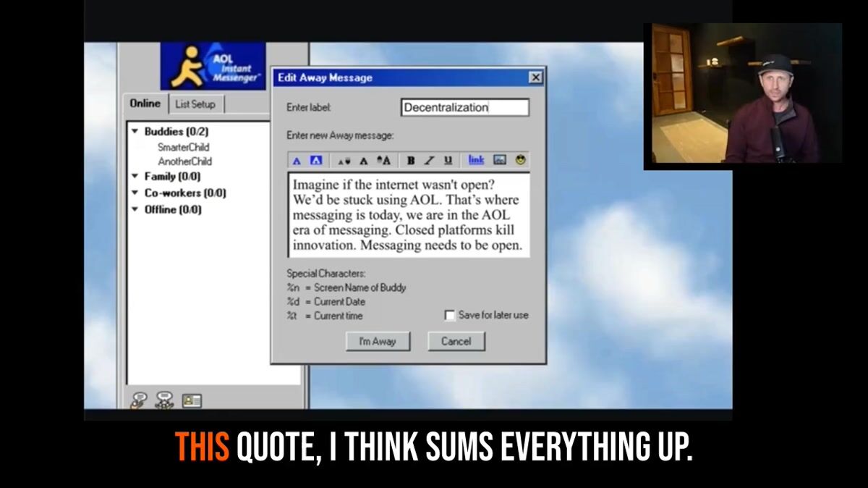
Task: Click the normal font size icon
Action: [x=364, y=161]
